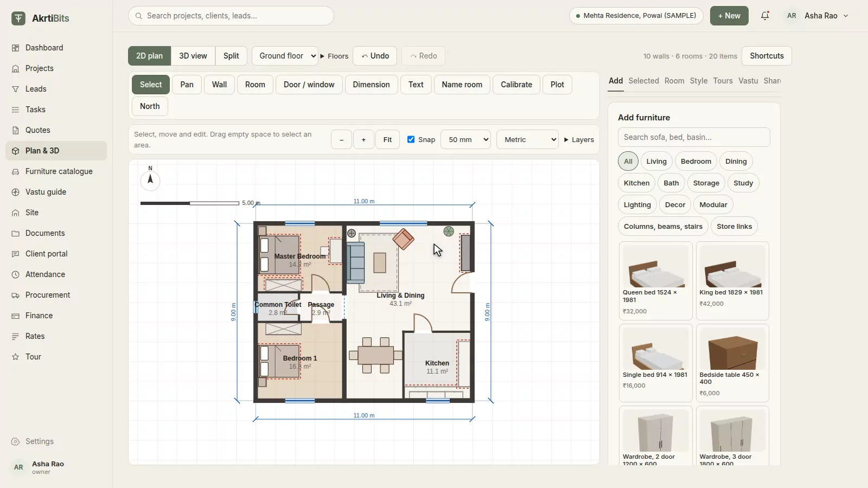Viewport: 868px width, 488px height.
Task: Open the Asha Rao account menu
Action: coord(816,16)
